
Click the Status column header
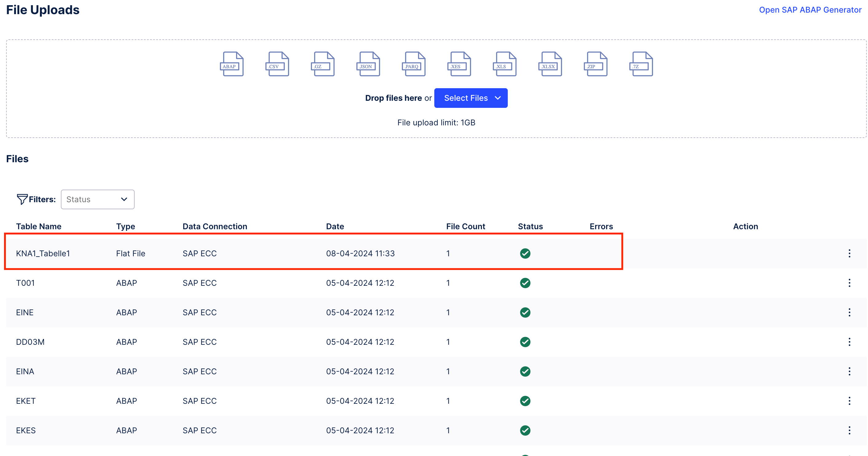[x=531, y=226]
